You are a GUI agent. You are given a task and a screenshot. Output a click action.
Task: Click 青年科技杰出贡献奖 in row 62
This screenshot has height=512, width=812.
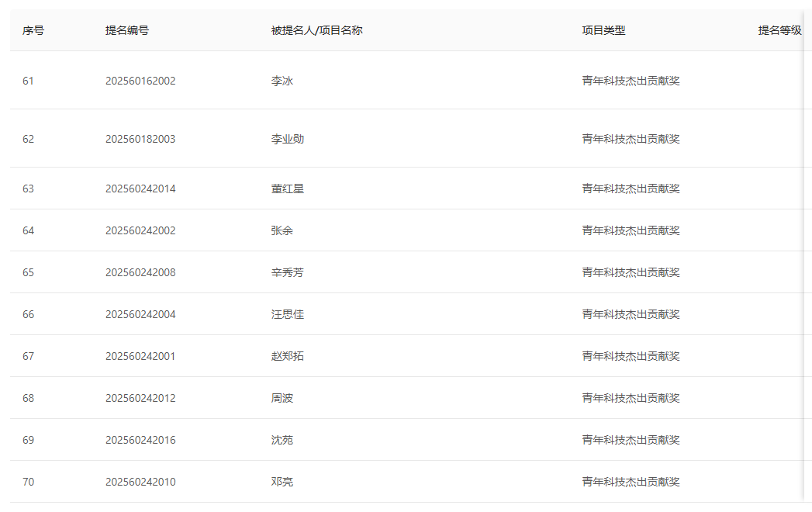(631, 139)
